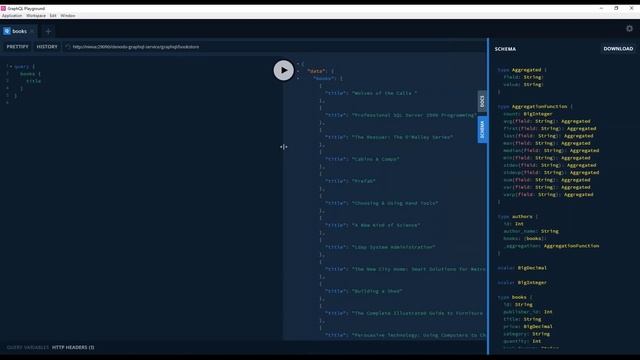Click author_name: String field in schema
Image resolution: width=640 pixels, height=360 pixels.
(x=531, y=231)
